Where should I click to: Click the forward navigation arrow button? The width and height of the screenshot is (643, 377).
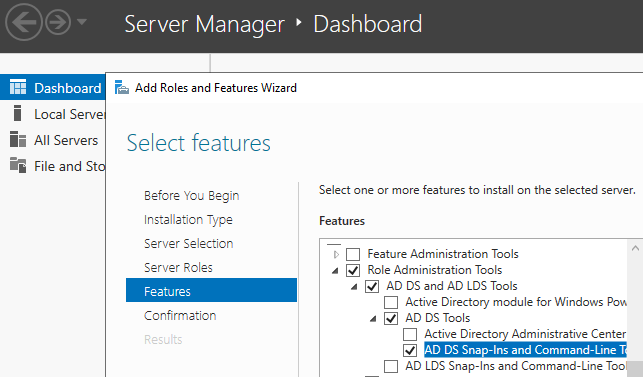[x=57, y=22]
